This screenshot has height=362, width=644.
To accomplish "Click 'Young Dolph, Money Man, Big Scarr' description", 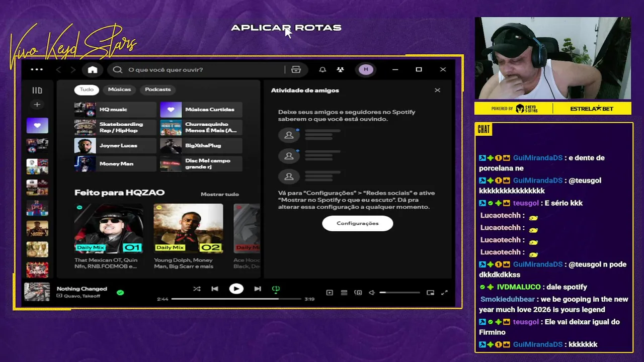I will click(x=184, y=263).
